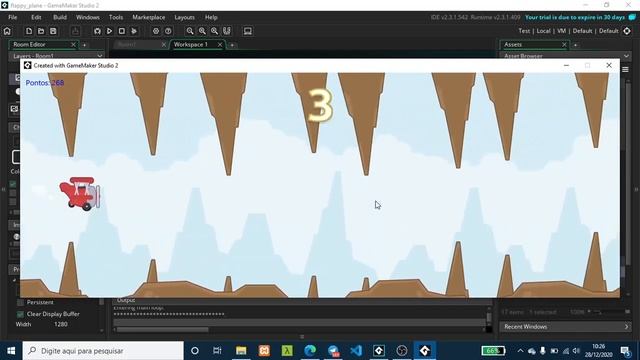Toggle the Clear Display Buffer checkbox
Image resolution: width=640 pixels, height=360 pixels.
[x=20, y=314]
